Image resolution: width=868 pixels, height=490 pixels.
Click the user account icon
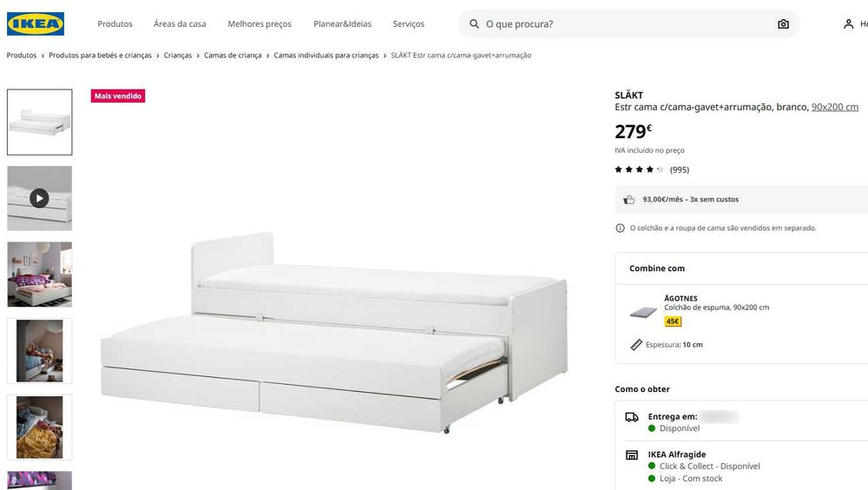coord(848,23)
